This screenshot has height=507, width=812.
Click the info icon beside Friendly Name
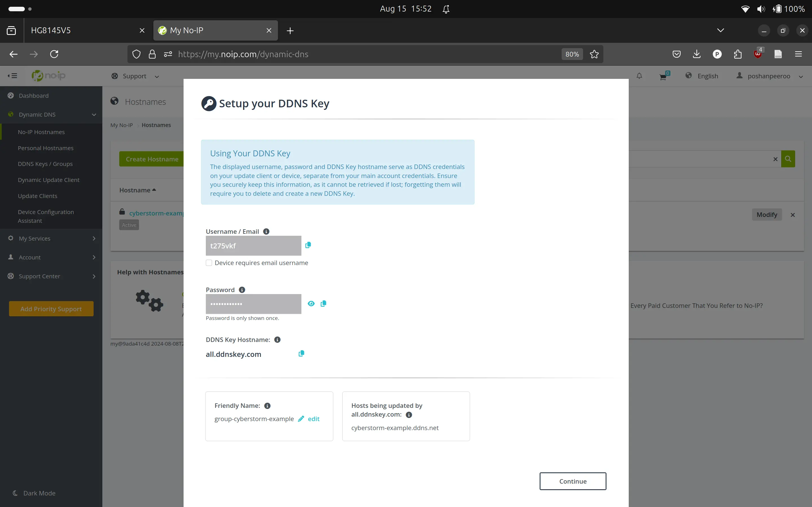[267, 406]
